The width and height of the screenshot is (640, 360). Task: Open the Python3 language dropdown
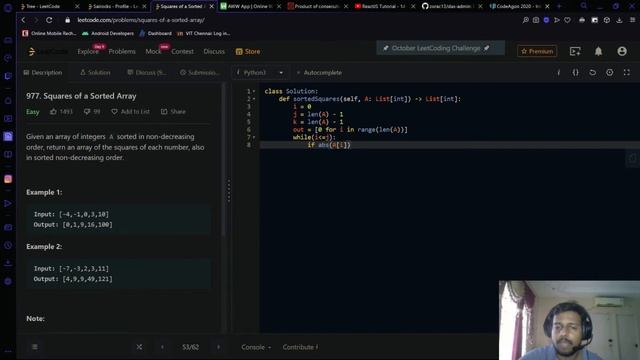(x=260, y=73)
